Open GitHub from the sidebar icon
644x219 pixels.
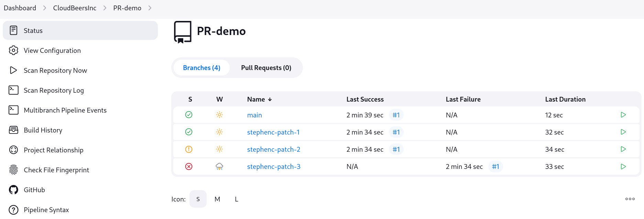pos(13,190)
